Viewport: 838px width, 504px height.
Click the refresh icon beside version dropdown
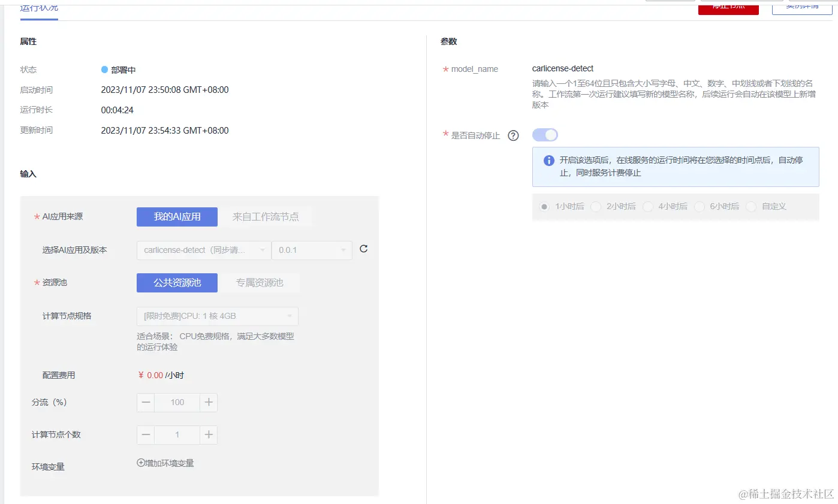(x=363, y=249)
